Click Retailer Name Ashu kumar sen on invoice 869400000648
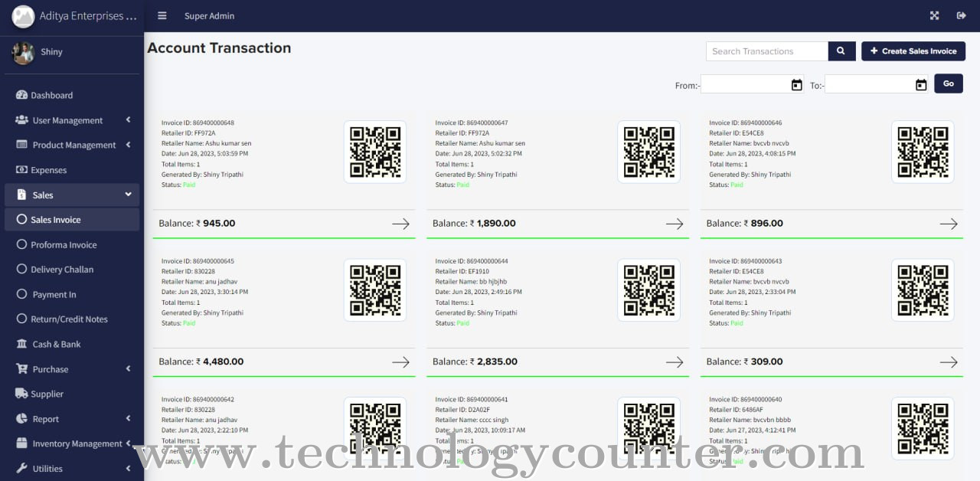This screenshot has height=481, width=980. (207, 143)
